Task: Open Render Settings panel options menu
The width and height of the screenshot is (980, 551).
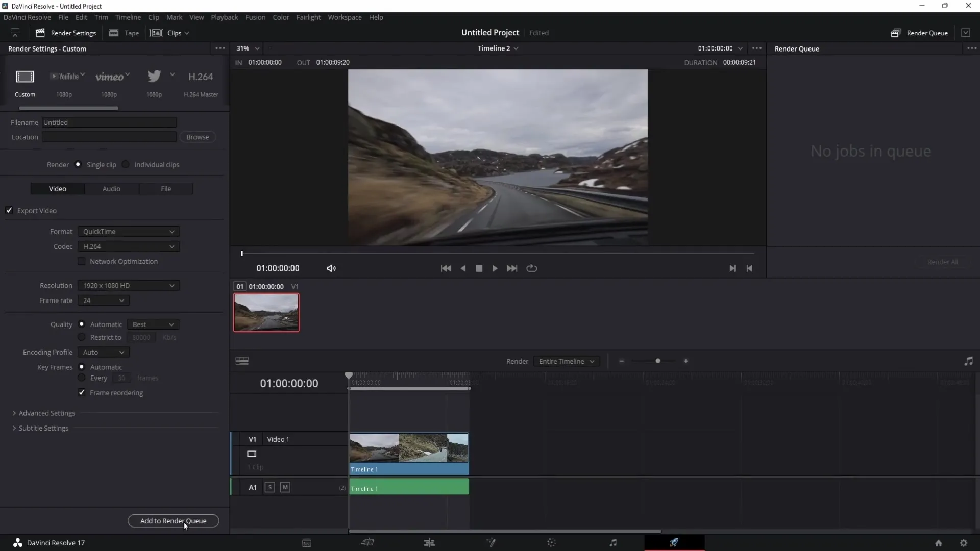Action: (220, 48)
